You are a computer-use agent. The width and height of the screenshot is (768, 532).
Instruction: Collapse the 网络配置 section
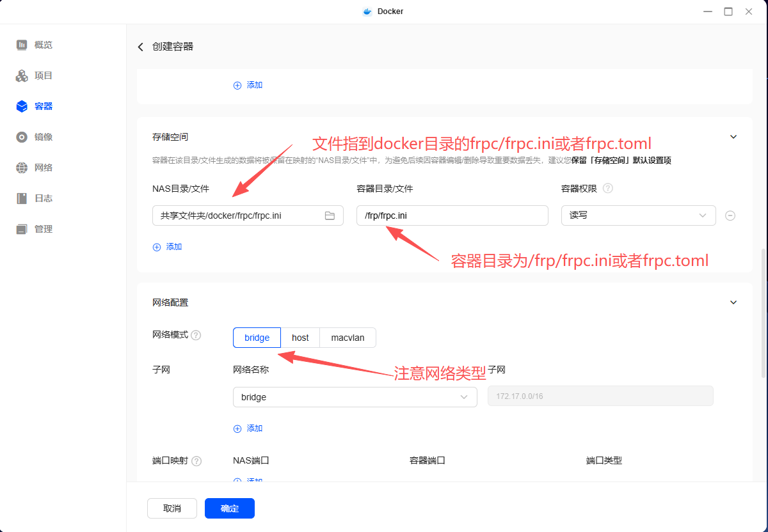tap(733, 302)
